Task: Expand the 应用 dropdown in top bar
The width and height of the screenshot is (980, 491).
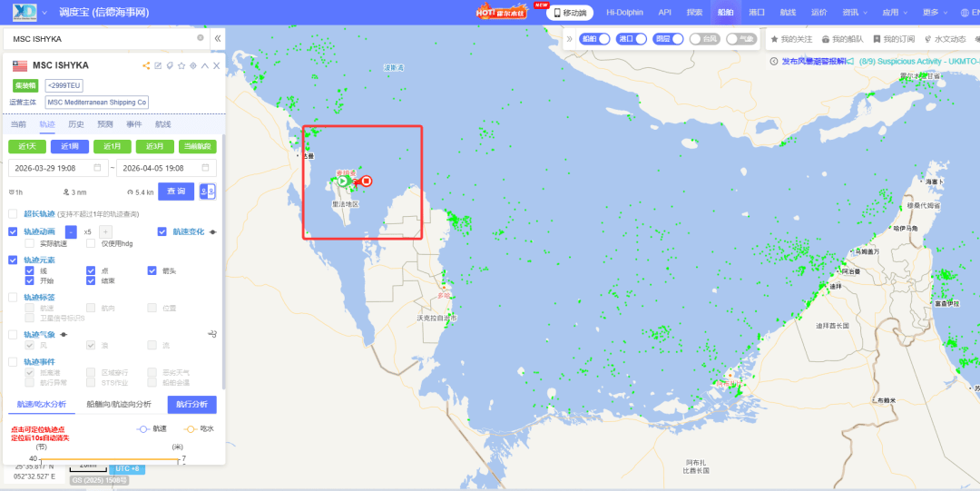Action: pos(895,13)
